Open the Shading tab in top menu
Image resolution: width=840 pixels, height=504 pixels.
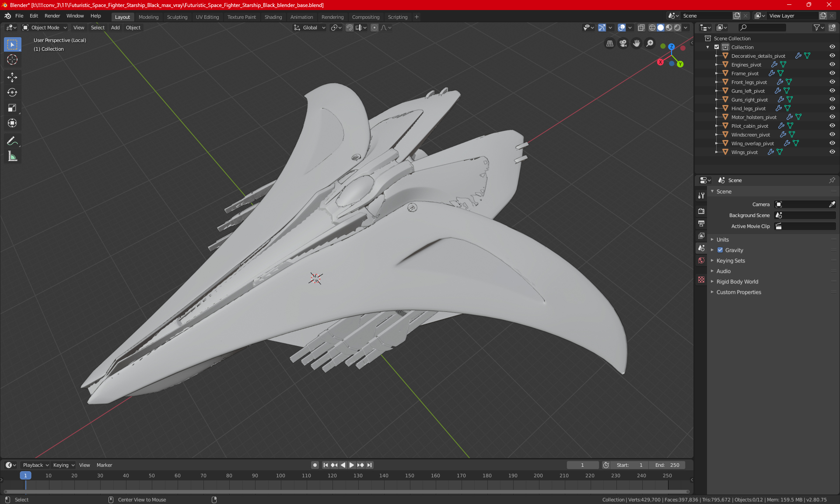273,16
